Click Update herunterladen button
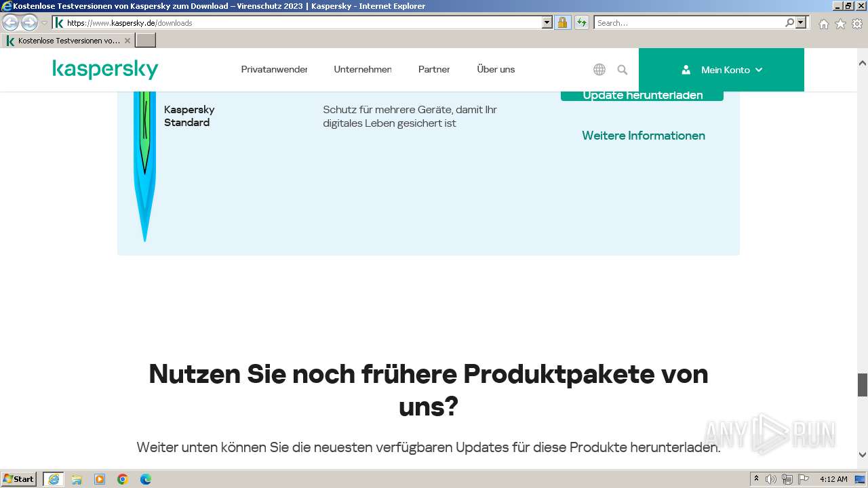Viewport: 868px width, 488px height. pos(642,96)
